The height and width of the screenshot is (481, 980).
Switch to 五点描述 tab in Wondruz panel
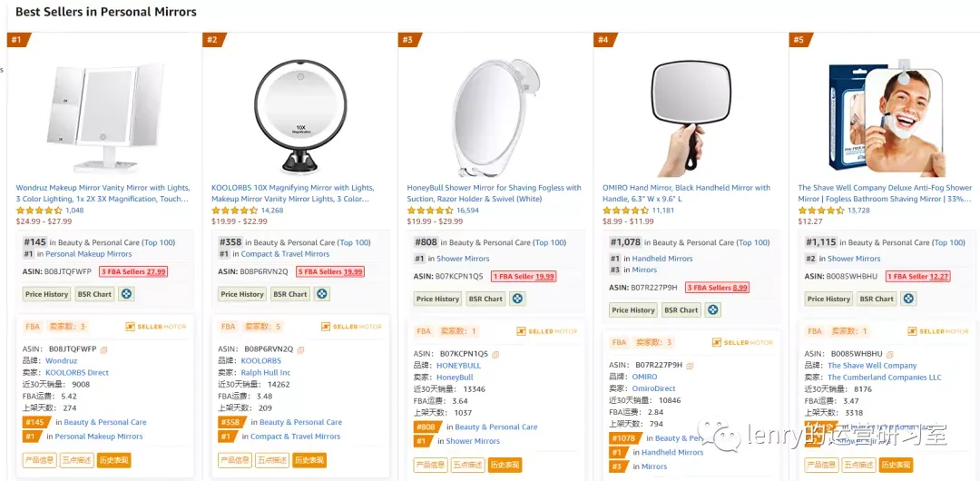77,460
